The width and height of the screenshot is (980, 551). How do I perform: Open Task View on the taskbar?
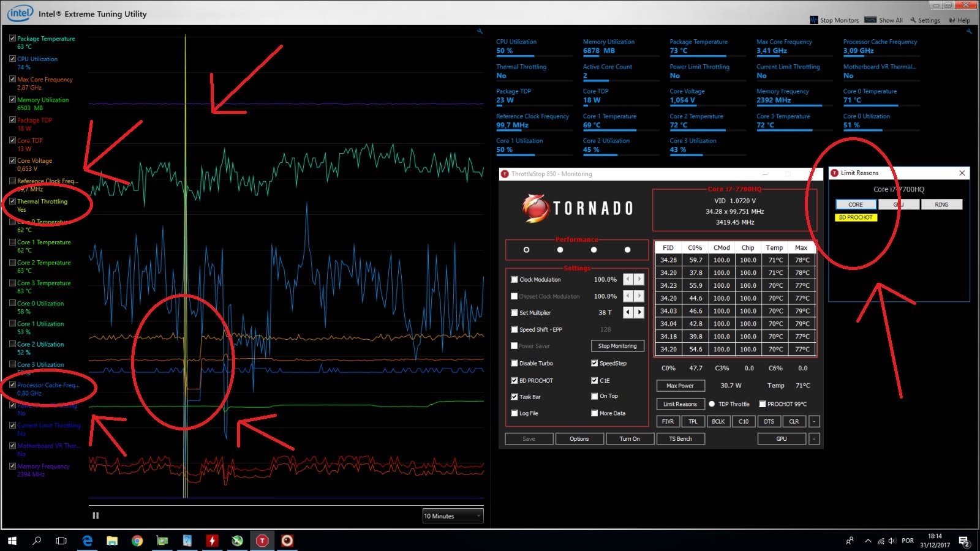click(61, 541)
